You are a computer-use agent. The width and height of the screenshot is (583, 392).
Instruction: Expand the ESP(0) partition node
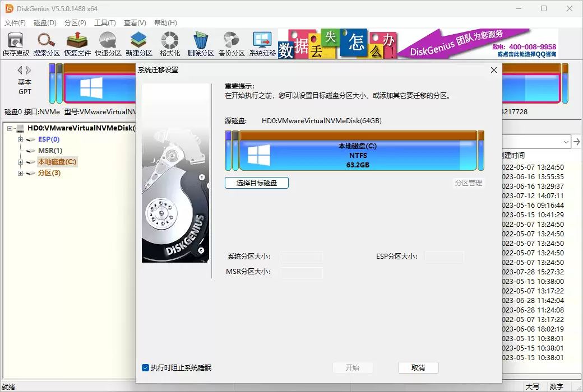pos(20,139)
